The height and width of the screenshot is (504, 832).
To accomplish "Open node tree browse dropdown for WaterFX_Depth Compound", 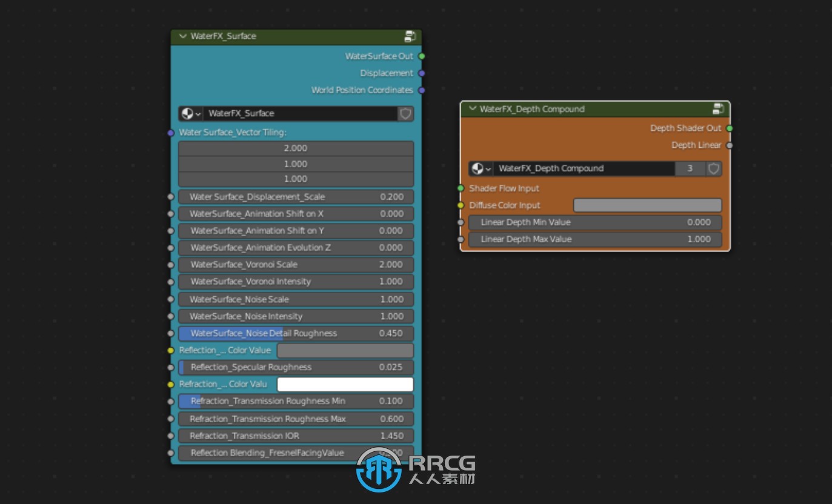I will click(481, 168).
